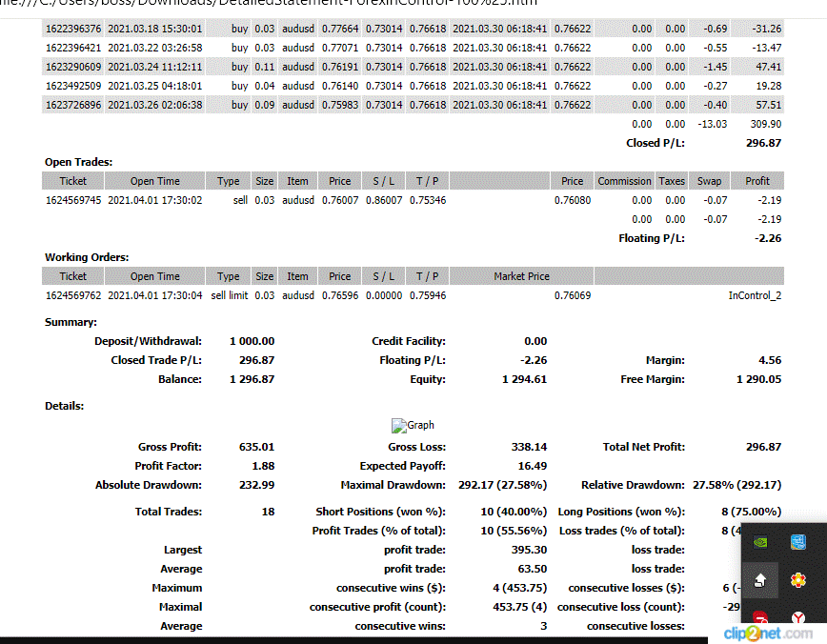Click the open trade S/L value 0.86007

(x=384, y=200)
